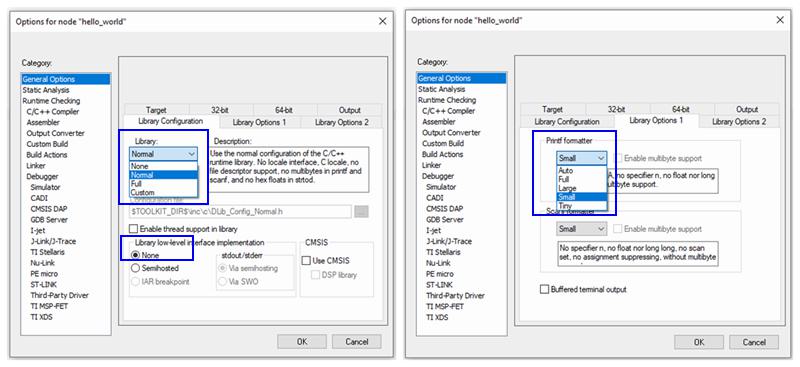
Task: Close the right Options dialog window
Action: (780, 20)
